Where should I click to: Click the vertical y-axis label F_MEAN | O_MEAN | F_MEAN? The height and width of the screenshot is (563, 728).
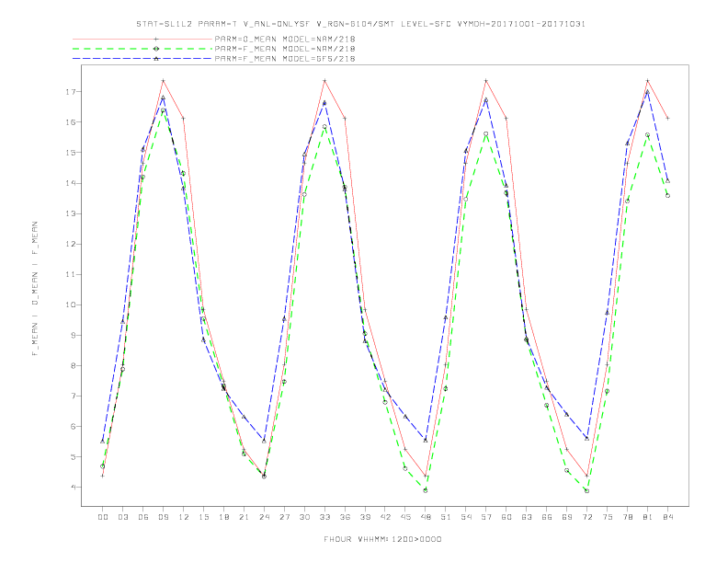(35, 289)
